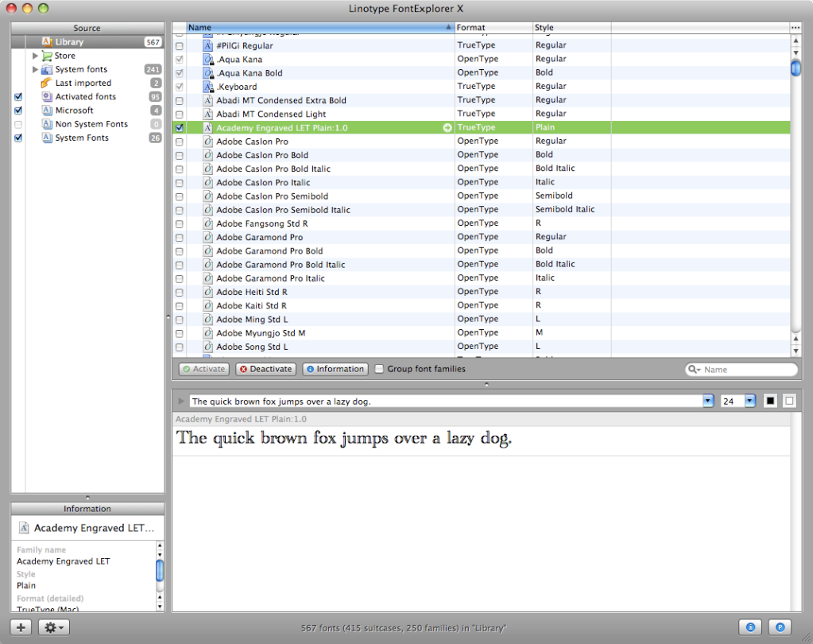Expand the System fonts tree item
Viewport: 813px width, 644px height.
pyautogui.click(x=35, y=69)
